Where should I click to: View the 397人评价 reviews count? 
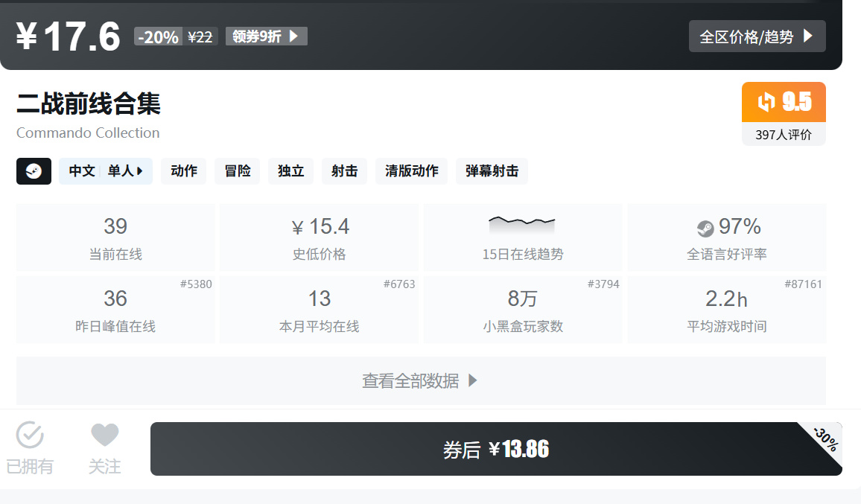tap(784, 135)
